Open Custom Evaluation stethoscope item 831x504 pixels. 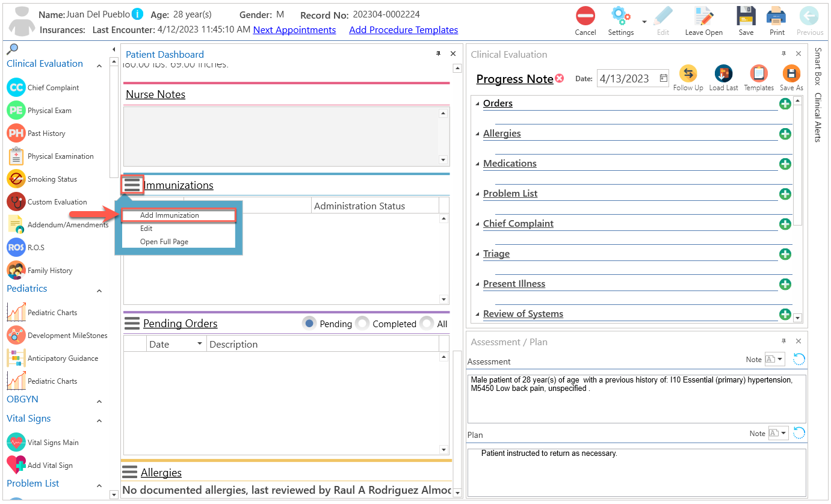(47, 202)
